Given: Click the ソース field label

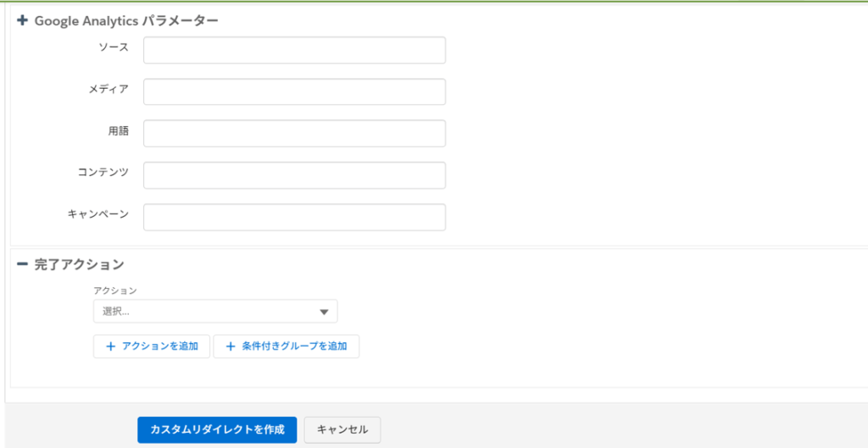Looking at the screenshot, I should coord(114,47).
